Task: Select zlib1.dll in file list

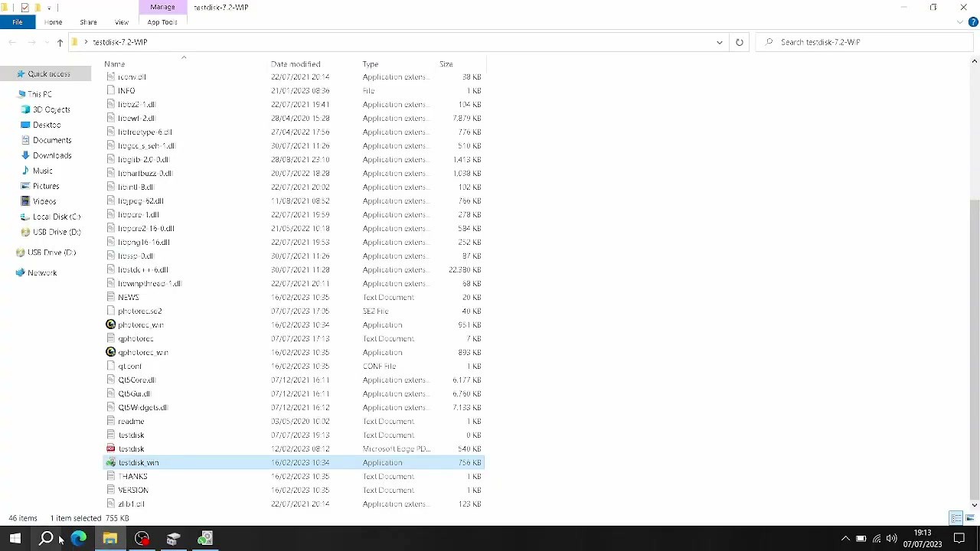Action: click(294, 504)
